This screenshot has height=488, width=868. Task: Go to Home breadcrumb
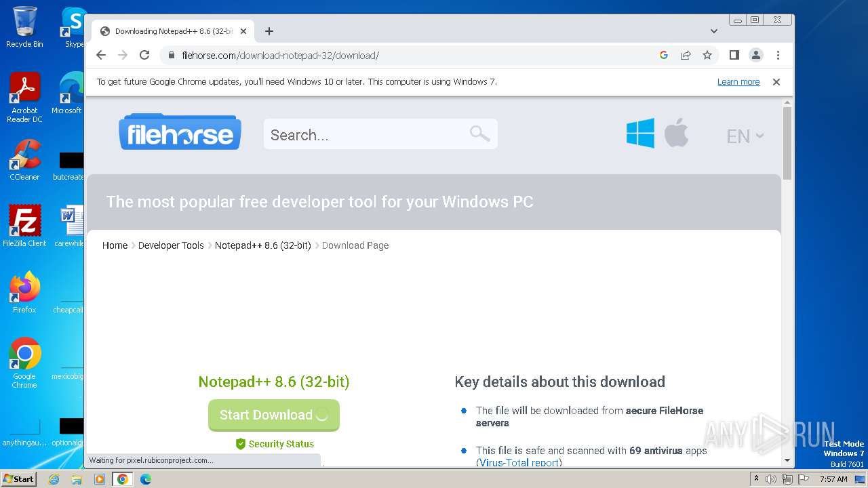(115, 245)
